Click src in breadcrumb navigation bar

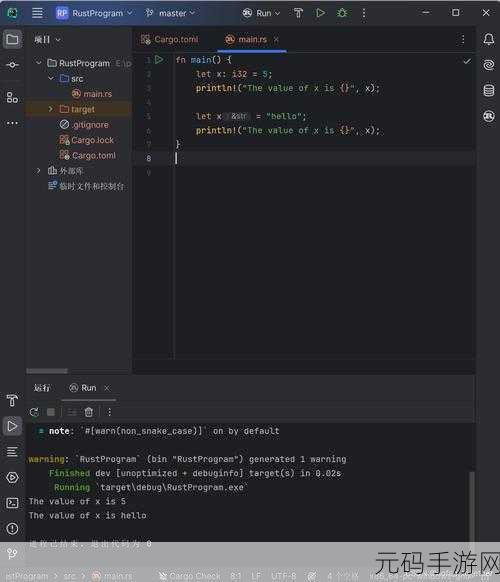69,576
